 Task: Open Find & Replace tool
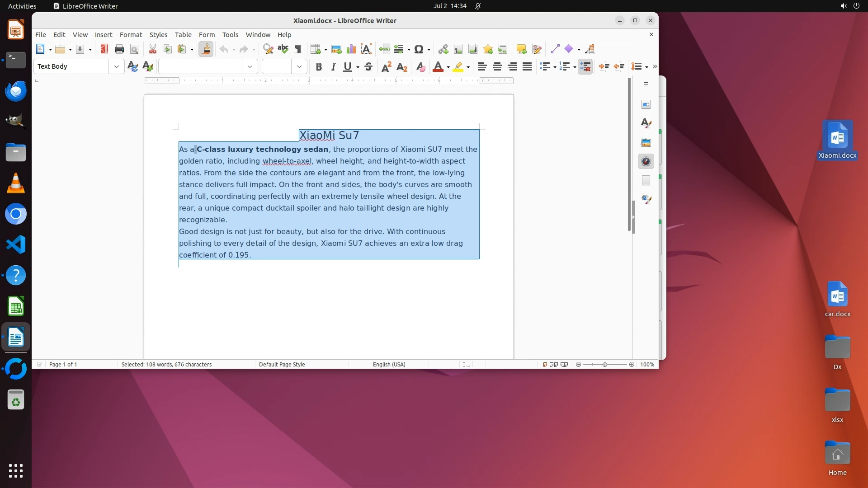pyautogui.click(x=268, y=49)
